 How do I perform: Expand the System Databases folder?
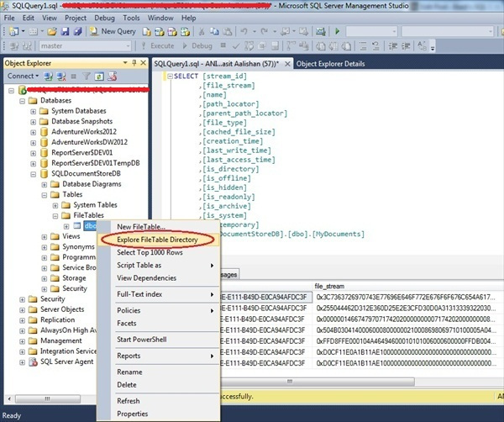(33, 111)
